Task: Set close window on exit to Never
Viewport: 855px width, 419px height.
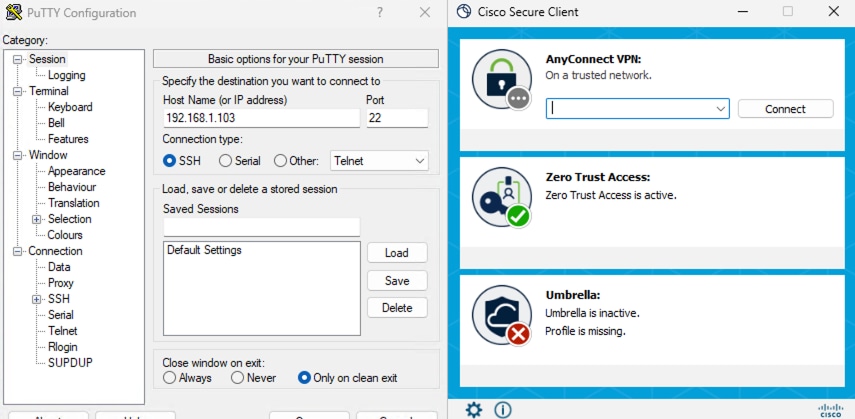Action: pyautogui.click(x=237, y=378)
